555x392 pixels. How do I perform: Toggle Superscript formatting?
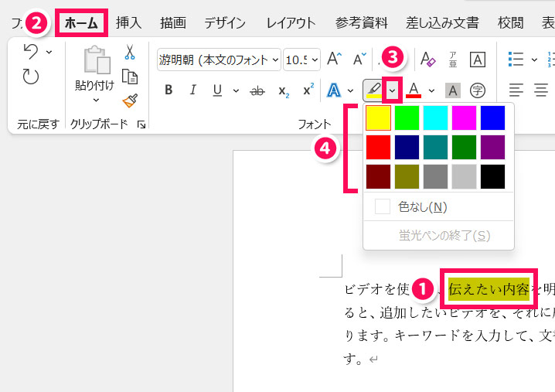click(308, 89)
